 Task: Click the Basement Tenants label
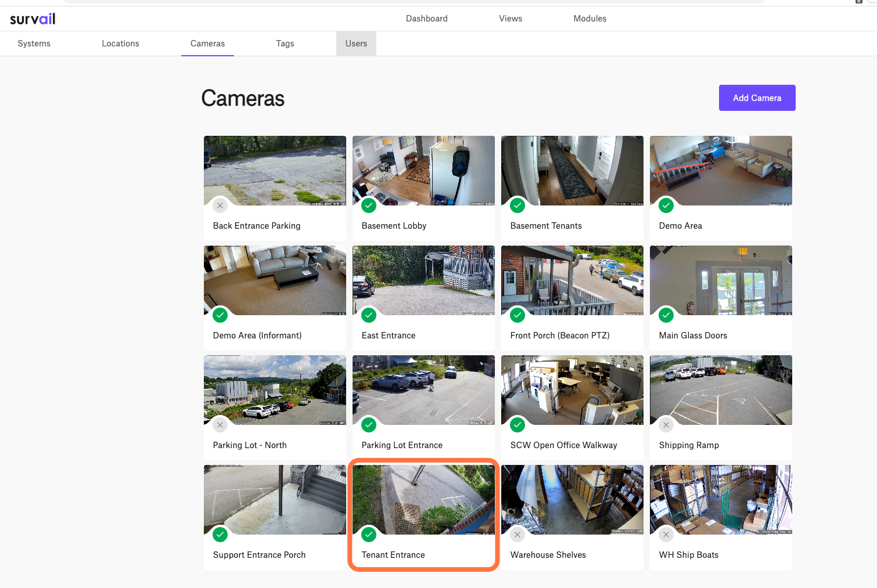click(x=546, y=226)
